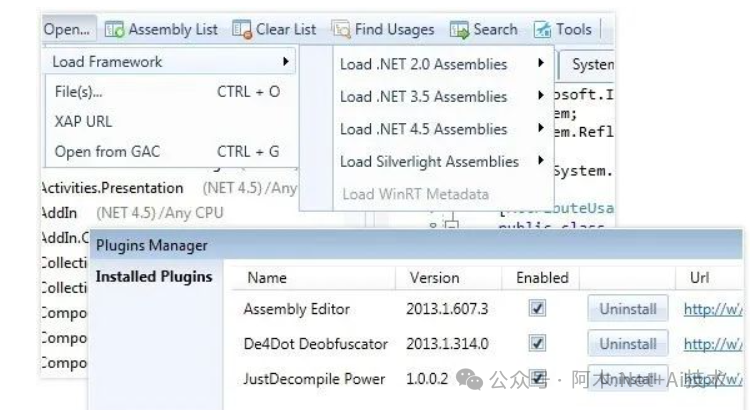
Task: Toggle Assembly Editor enabled checkbox
Action: 538,310
